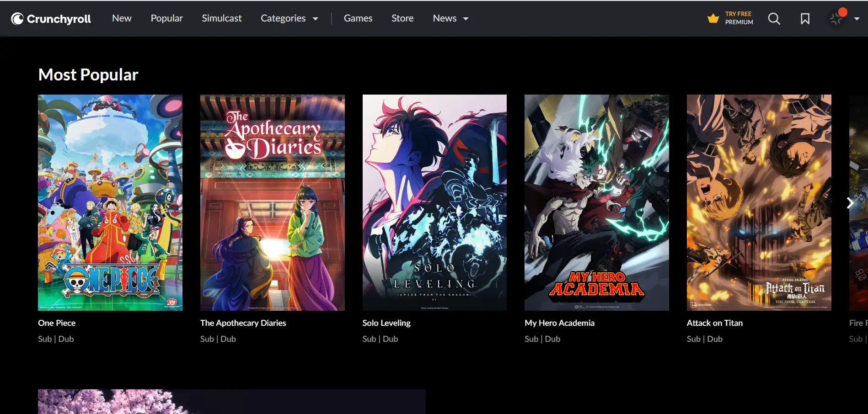Click the Crunchyroll logo
The image size is (868, 414).
point(51,19)
